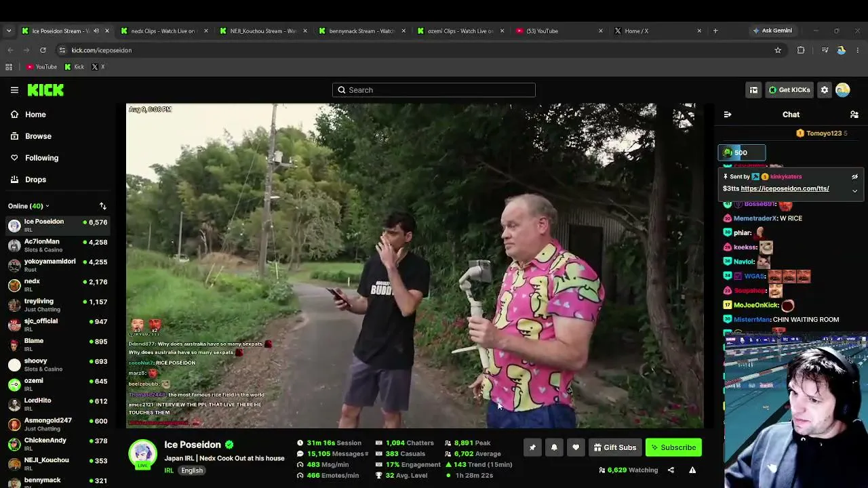Viewport: 868px width, 488px height.
Task: Click the green Subscribe button
Action: click(x=673, y=447)
